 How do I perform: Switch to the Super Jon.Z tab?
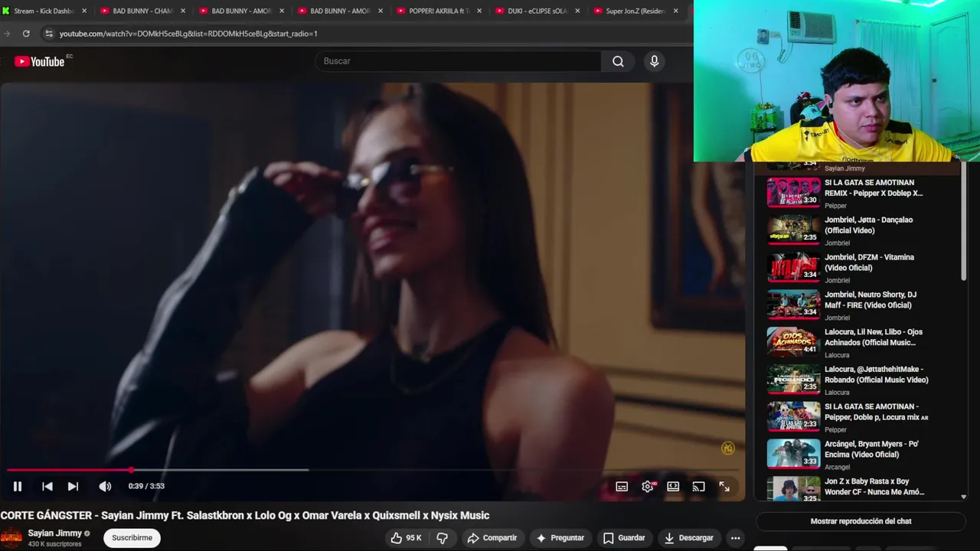point(635,11)
